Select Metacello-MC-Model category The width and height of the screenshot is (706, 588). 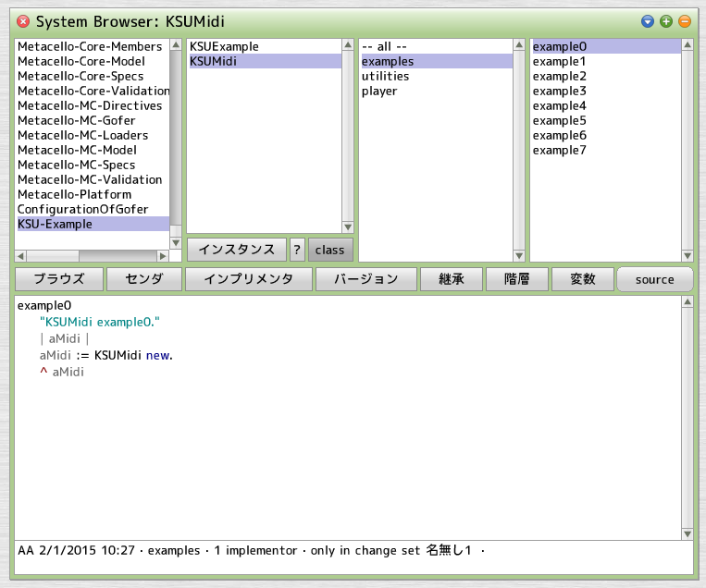pyautogui.click(x=93, y=151)
